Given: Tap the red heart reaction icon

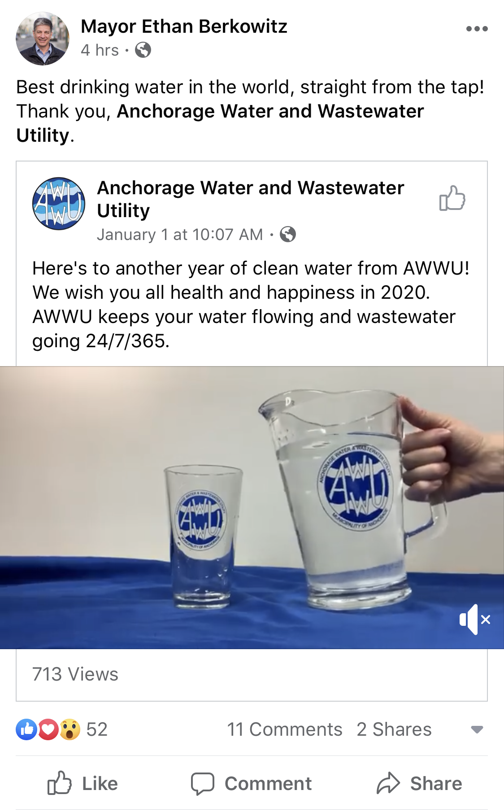Looking at the screenshot, I should (x=48, y=729).
